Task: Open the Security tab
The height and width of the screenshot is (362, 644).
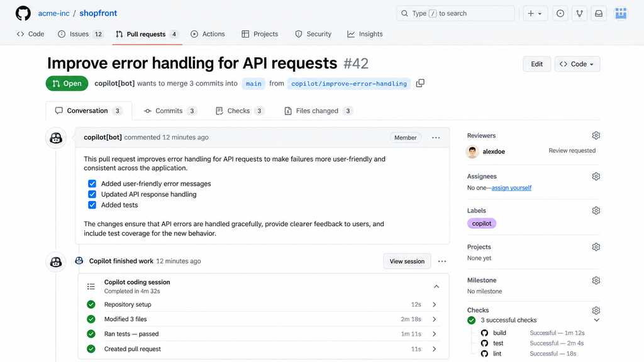Action: (x=313, y=34)
